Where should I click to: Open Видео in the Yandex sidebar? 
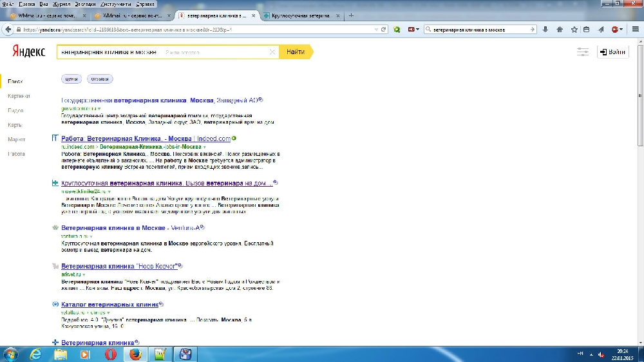click(x=15, y=111)
